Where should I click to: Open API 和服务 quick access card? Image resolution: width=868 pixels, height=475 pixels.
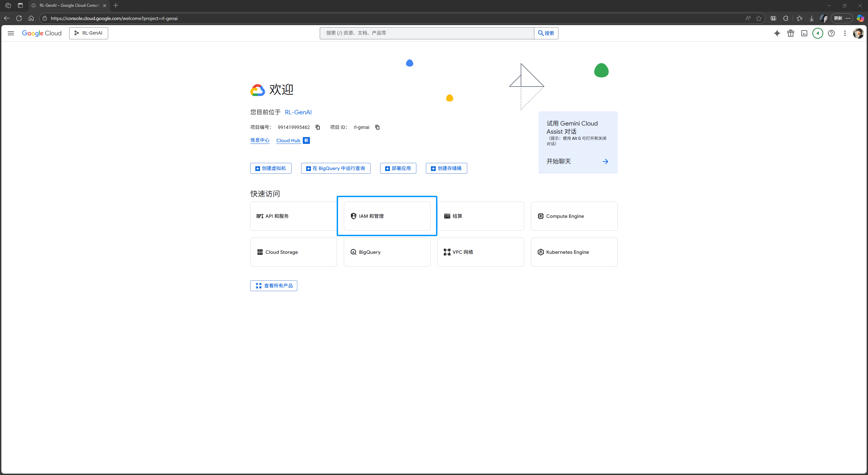(293, 216)
